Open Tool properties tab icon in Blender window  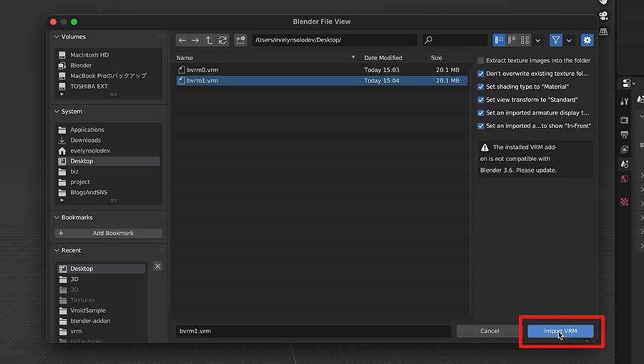[x=624, y=101]
